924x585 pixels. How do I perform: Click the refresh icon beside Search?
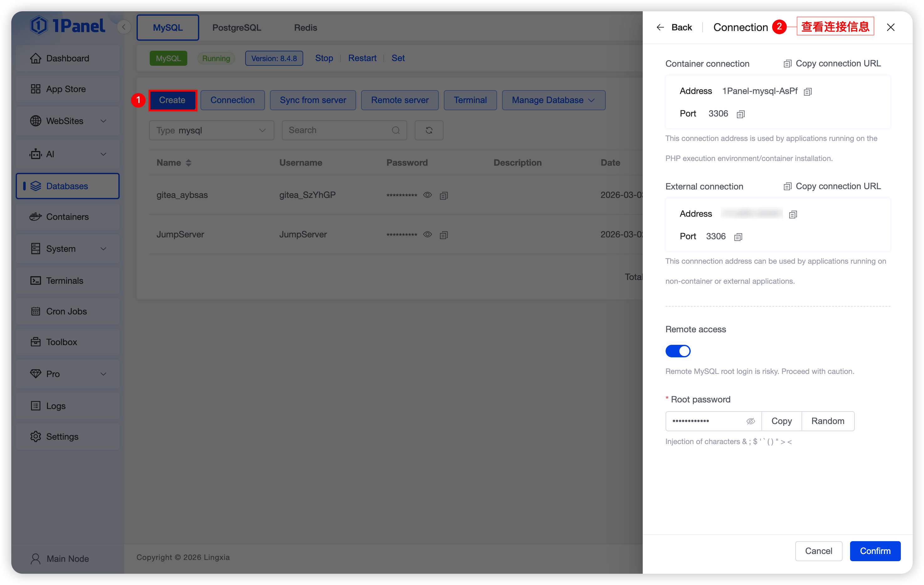point(428,130)
